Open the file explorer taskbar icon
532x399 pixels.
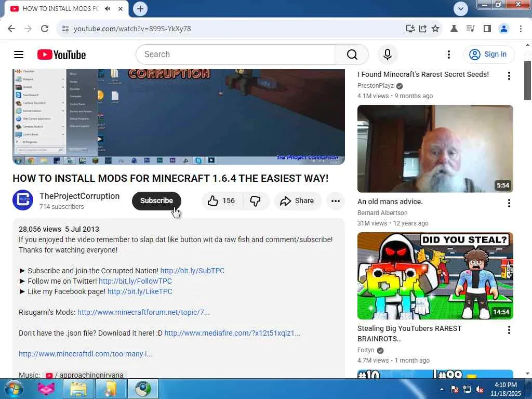coord(78,389)
